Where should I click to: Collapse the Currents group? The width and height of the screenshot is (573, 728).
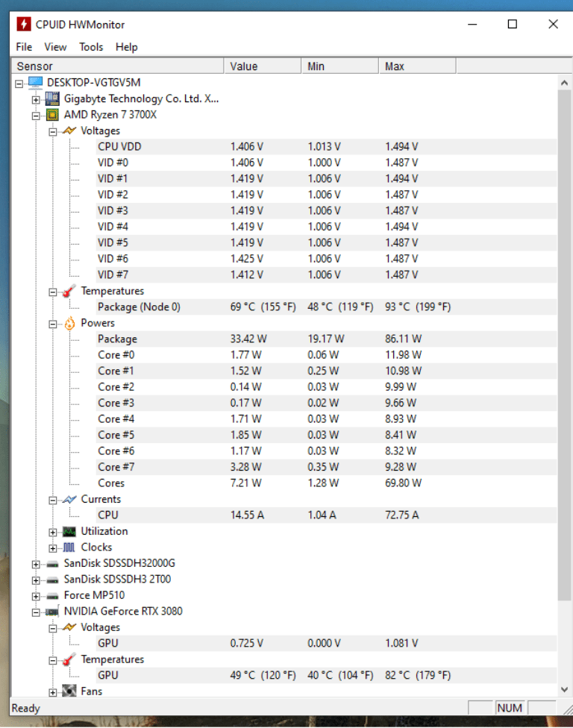click(x=53, y=501)
